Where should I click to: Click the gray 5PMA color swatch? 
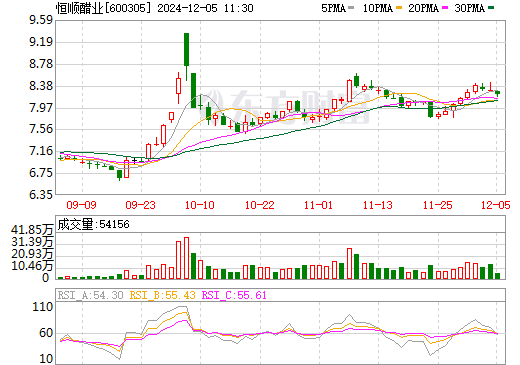coord(351,8)
